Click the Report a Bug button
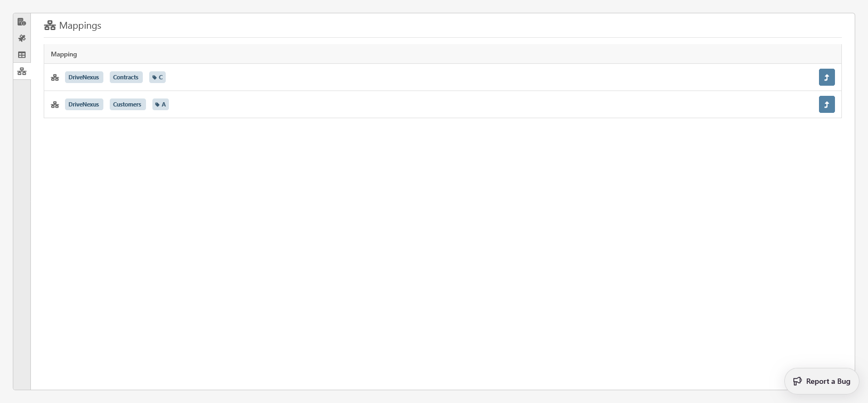The image size is (868, 403). click(821, 381)
